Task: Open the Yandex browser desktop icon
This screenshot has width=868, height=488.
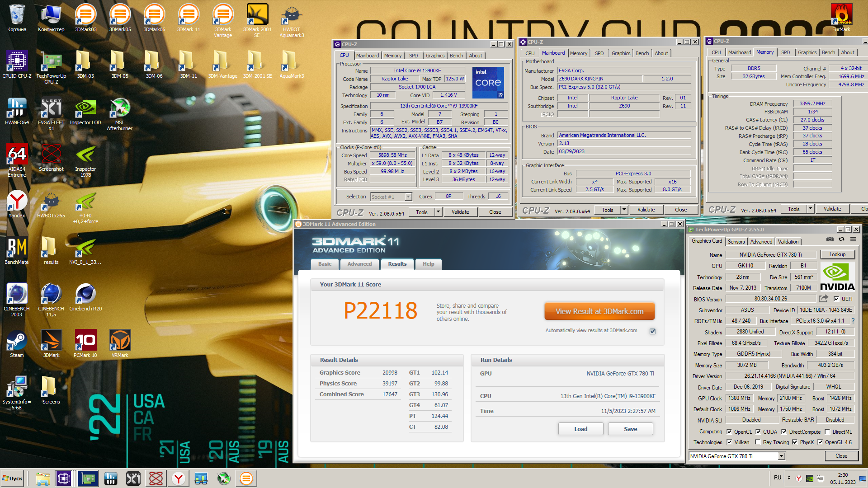Action: tap(17, 204)
